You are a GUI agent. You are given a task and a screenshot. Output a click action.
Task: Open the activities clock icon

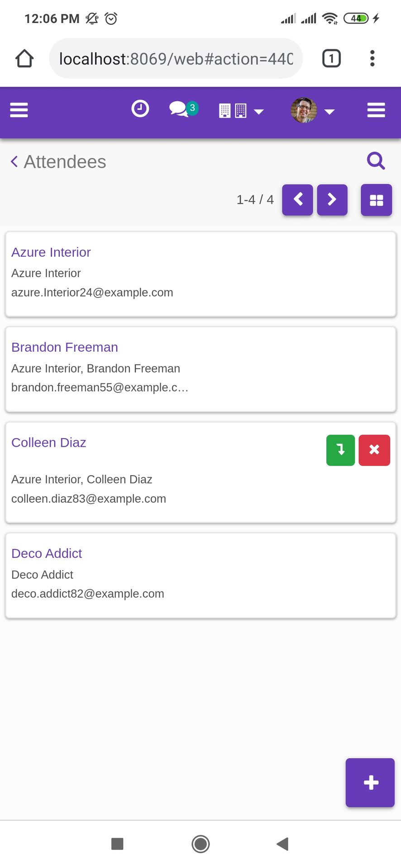[140, 109]
